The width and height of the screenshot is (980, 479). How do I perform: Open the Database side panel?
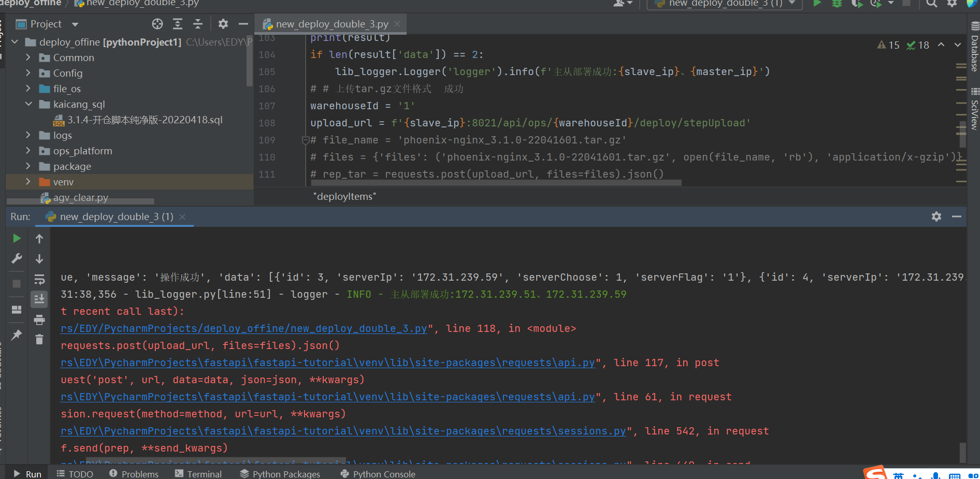click(975, 47)
